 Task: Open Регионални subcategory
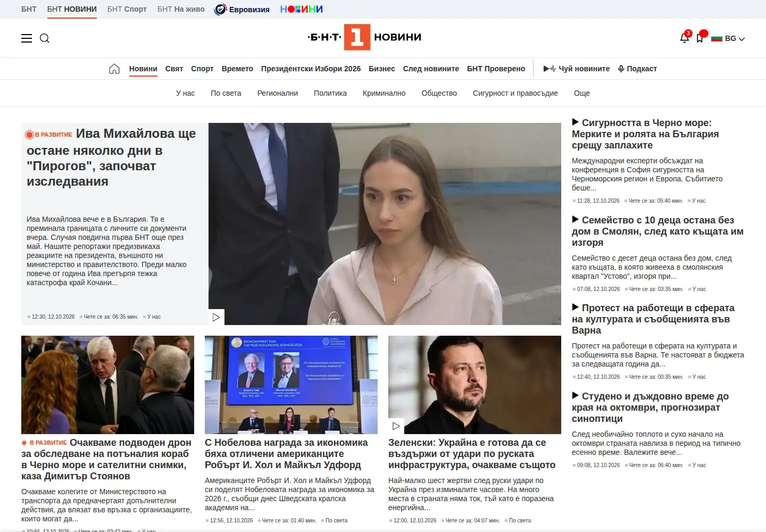[x=278, y=93]
